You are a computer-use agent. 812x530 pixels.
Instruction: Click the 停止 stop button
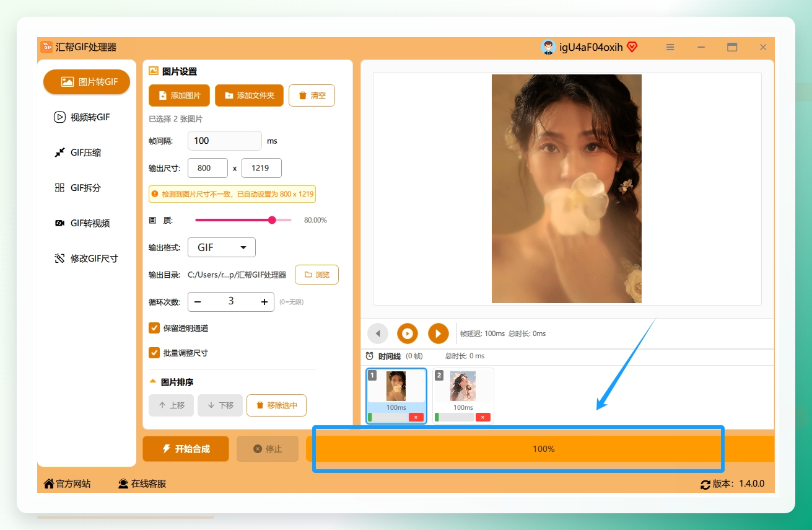pos(268,449)
